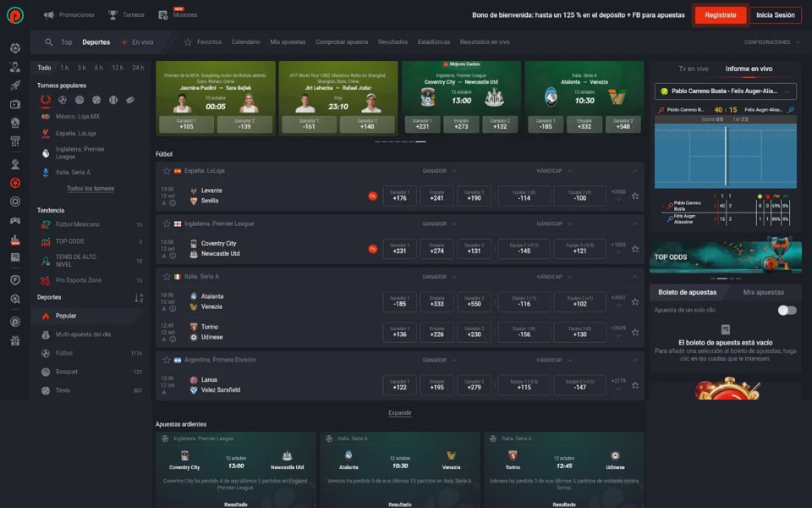Click the Inicia Sesión button
Image resolution: width=812 pixels, height=508 pixels.
click(776, 15)
